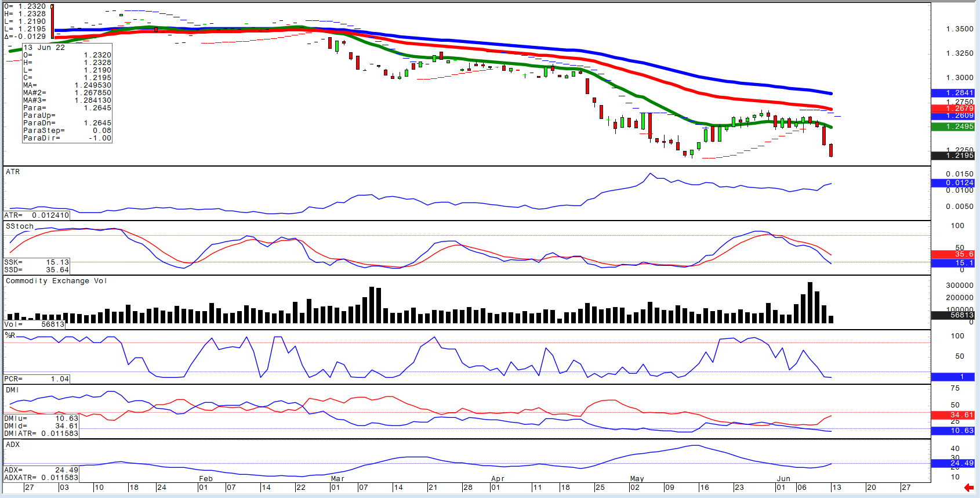
Task: Click the 13 date tick under June
Action: click(836, 488)
